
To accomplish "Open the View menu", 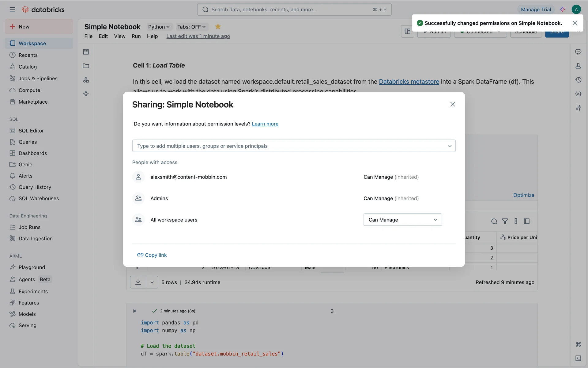I will pos(119,36).
